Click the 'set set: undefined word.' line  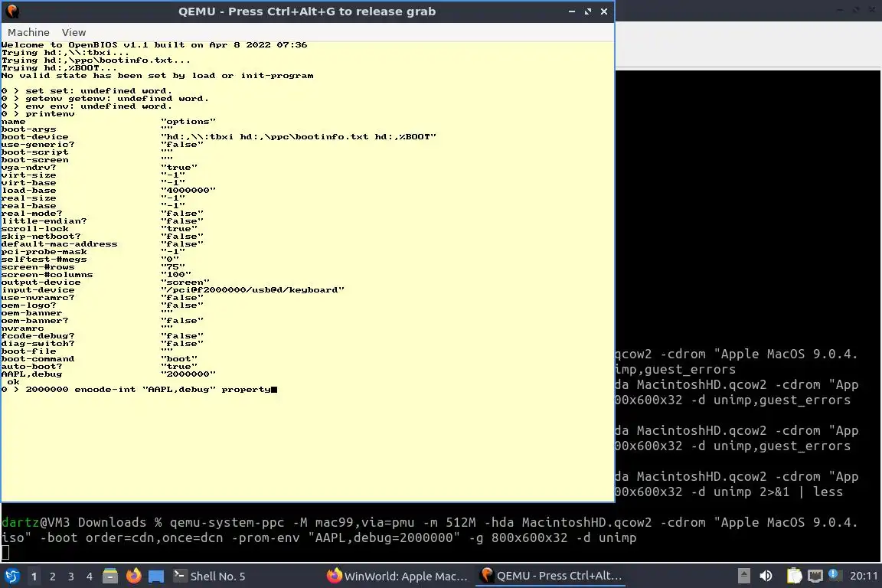(87, 90)
